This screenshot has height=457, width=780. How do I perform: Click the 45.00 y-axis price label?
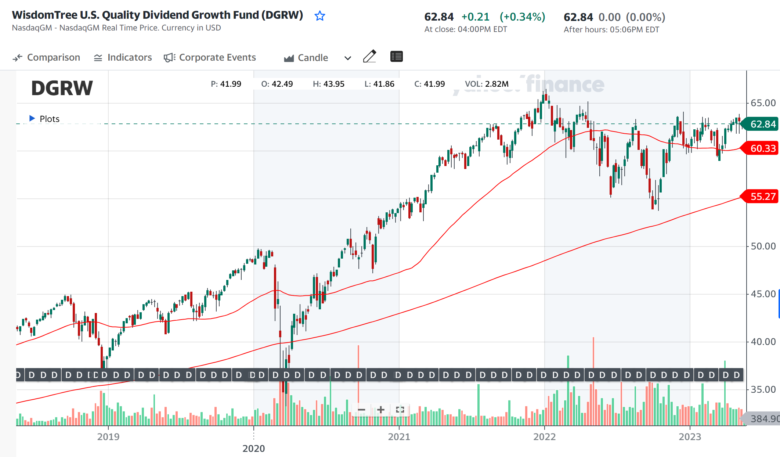763,294
